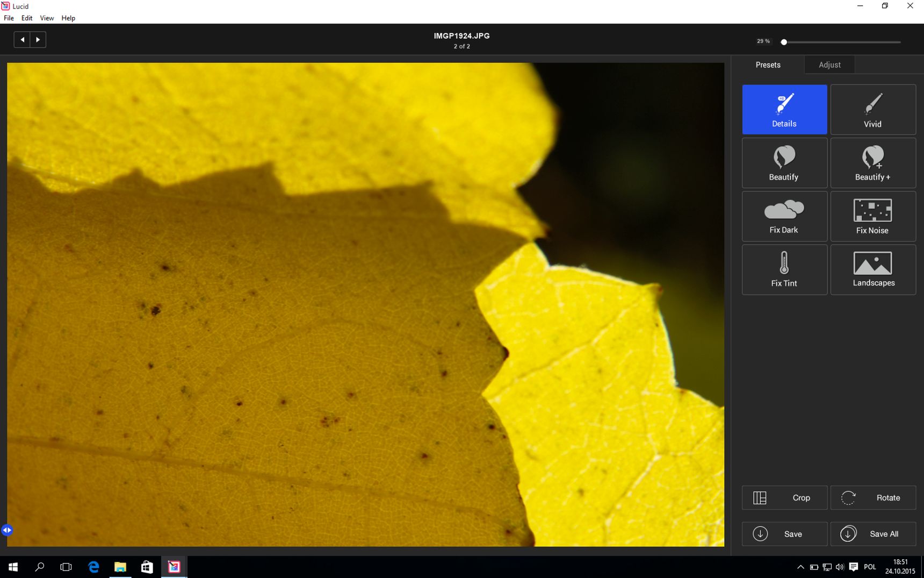Open the View menu
924x578 pixels.
(47, 18)
